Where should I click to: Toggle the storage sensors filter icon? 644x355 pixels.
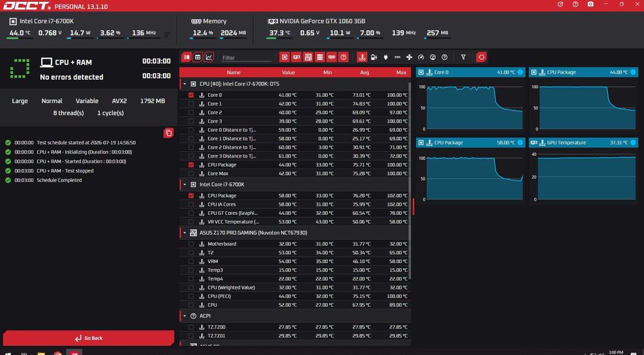(319, 57)
